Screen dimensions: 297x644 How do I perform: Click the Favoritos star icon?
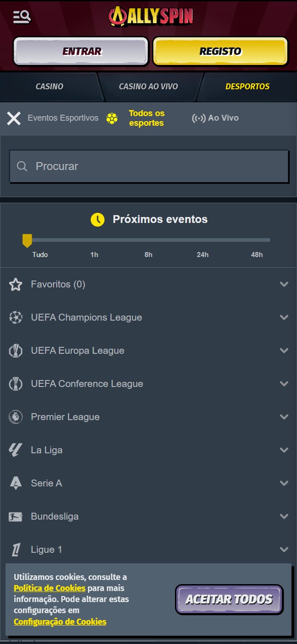[16, 285]
